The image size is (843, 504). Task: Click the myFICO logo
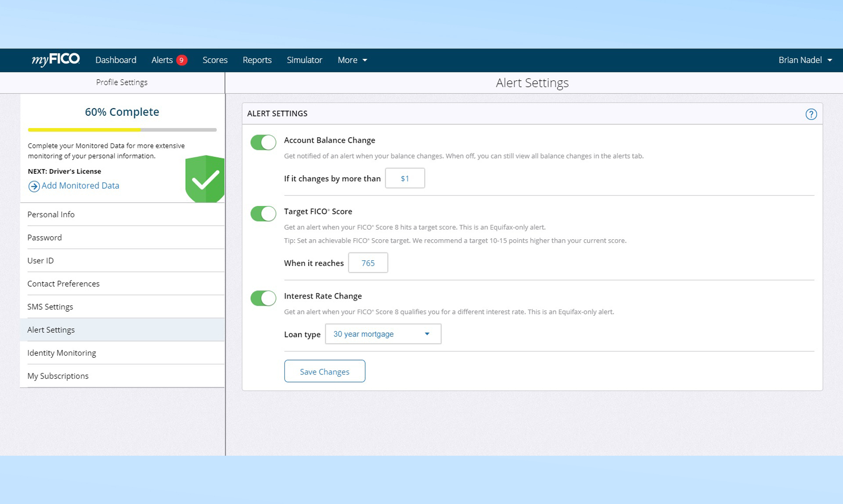pyautogui.click(x=56, y=59)
